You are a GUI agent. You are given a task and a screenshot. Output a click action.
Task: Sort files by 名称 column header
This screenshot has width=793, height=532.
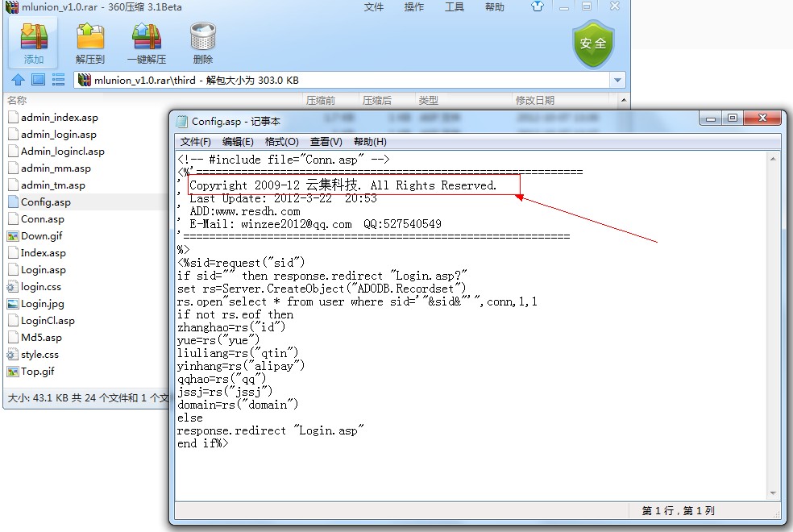pyautogui.click(x=18, y=101)
